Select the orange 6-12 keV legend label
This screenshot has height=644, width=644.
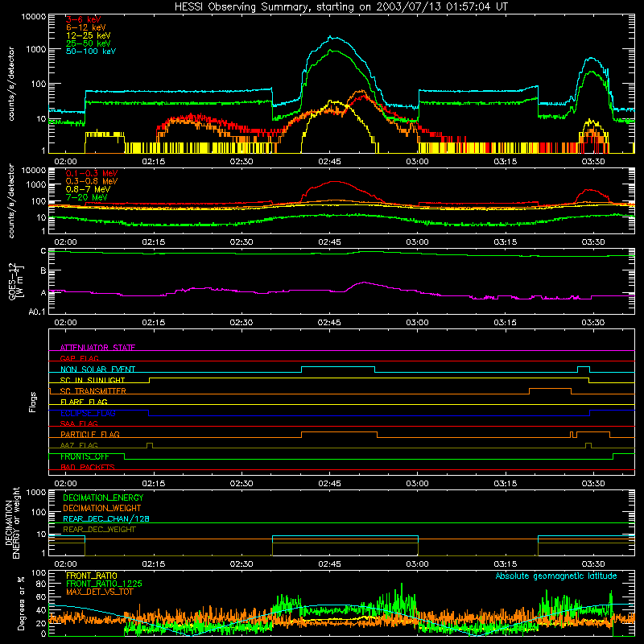[x=86, y=27]
